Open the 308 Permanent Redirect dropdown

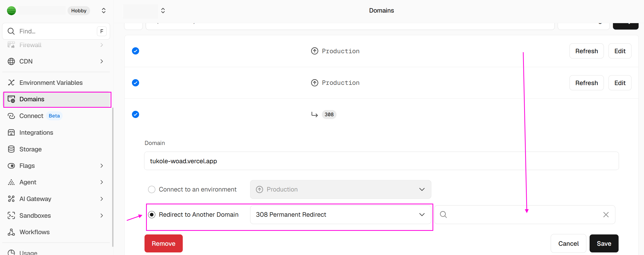click(x=340, y=215)
